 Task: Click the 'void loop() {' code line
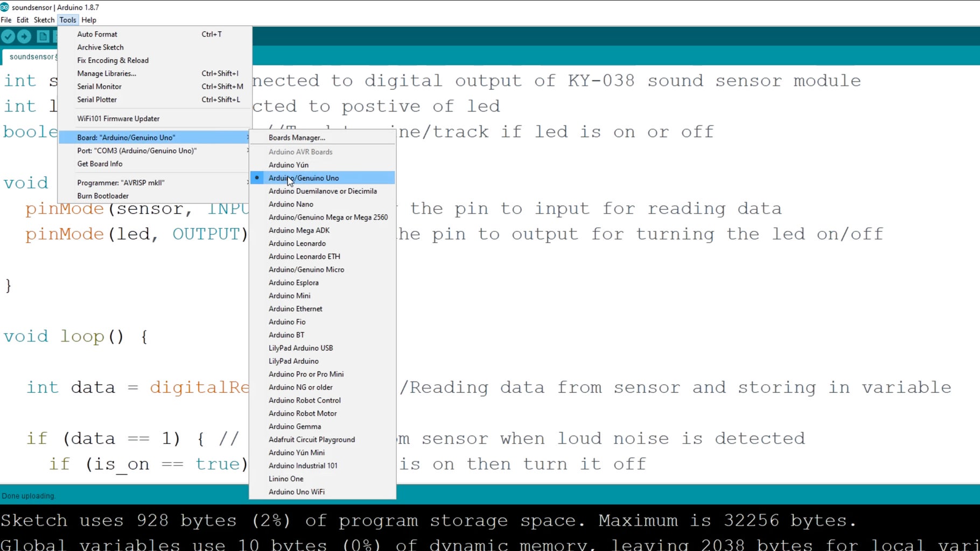[75, 337]
